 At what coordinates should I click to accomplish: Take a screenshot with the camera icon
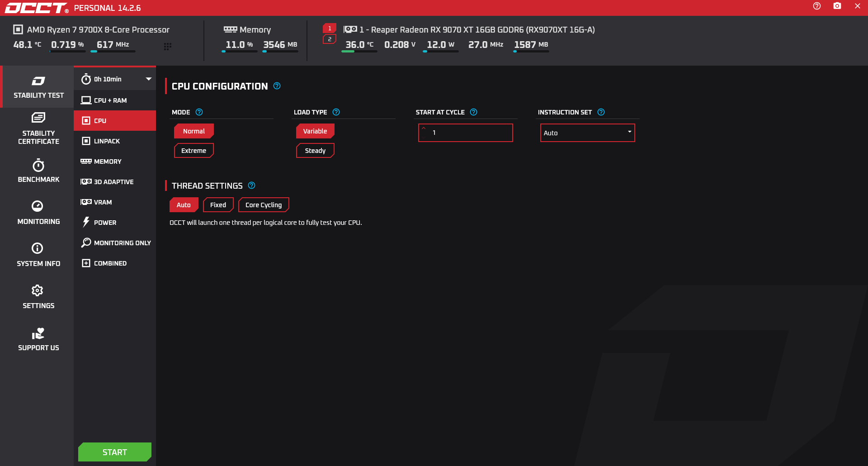click(x=837, y=6)
